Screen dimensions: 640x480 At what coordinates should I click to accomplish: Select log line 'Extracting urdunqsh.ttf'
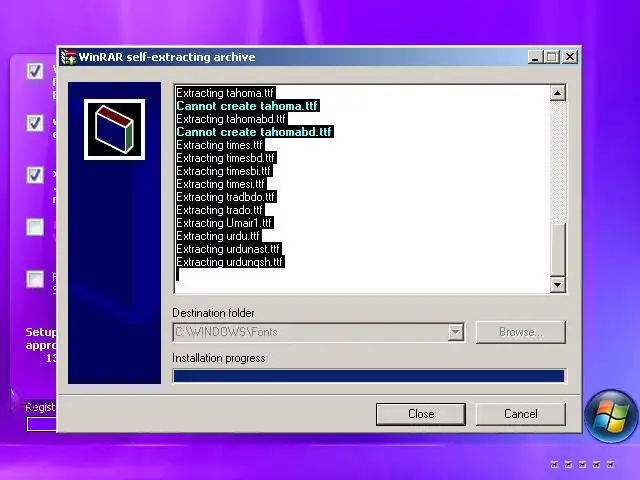[230, 262]
